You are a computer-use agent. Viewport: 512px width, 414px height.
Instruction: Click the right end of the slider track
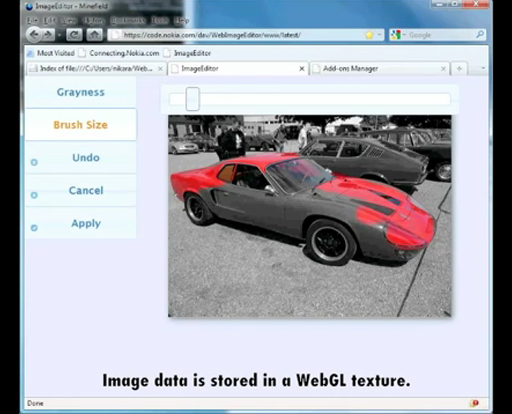(x=448, y=99)
